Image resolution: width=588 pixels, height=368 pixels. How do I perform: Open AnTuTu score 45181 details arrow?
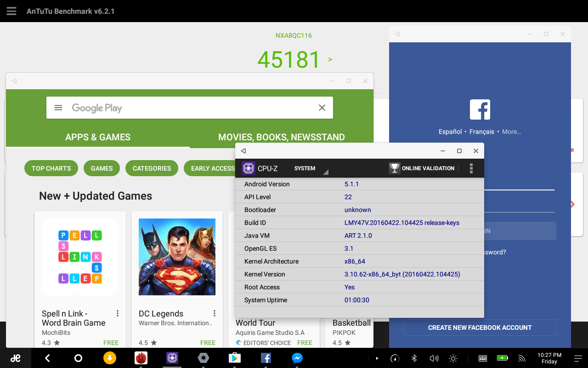(330, 59)
